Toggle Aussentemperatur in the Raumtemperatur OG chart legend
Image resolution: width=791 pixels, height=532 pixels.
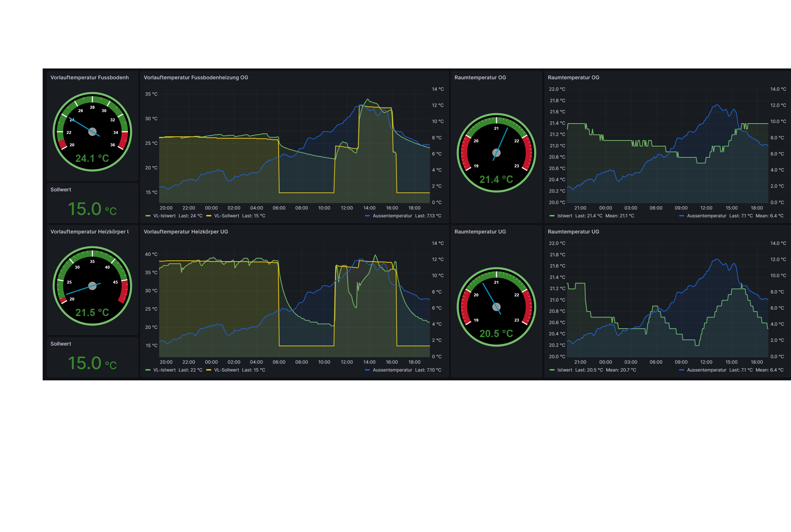(706, 216)
